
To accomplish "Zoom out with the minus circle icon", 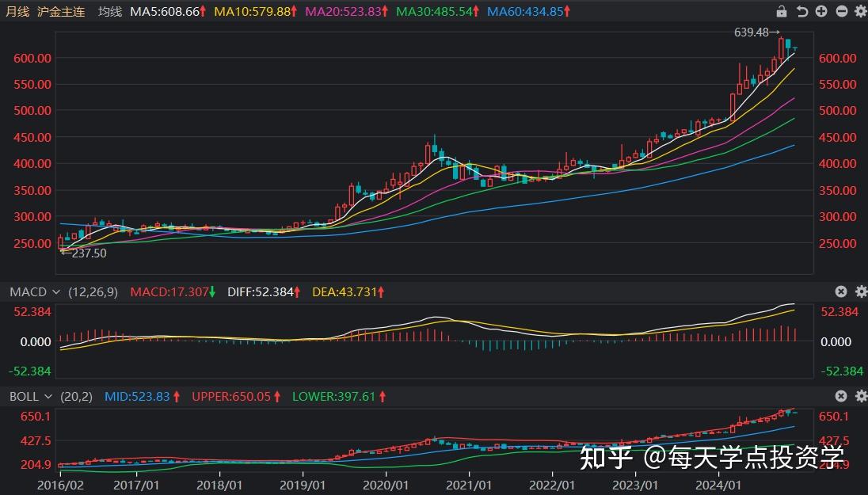I will click(x=841, y=11).
